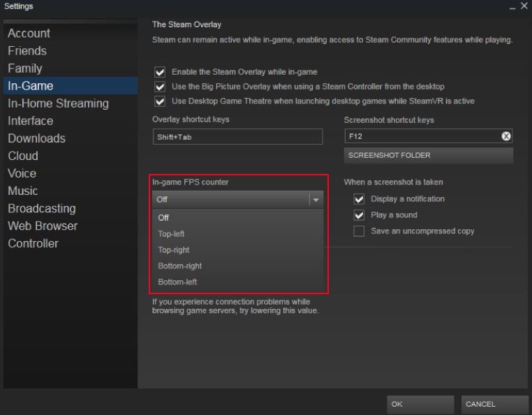Viewport: 532px width, 415px height.
Task: Open the Account settings category
Action: (x=71, y=34)
